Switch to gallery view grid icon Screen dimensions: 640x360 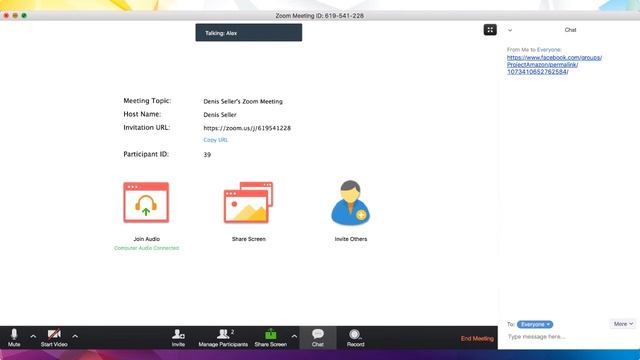[x=490, y=30]
